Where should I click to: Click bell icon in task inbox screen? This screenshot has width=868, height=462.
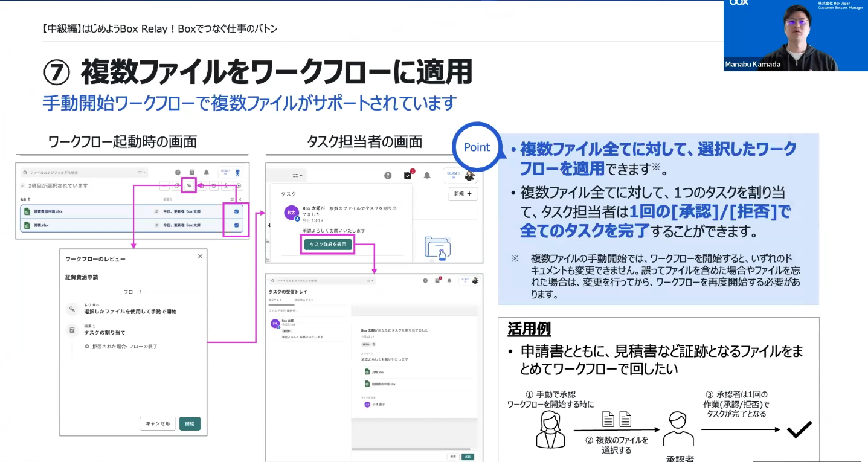[x=449, y=280]
